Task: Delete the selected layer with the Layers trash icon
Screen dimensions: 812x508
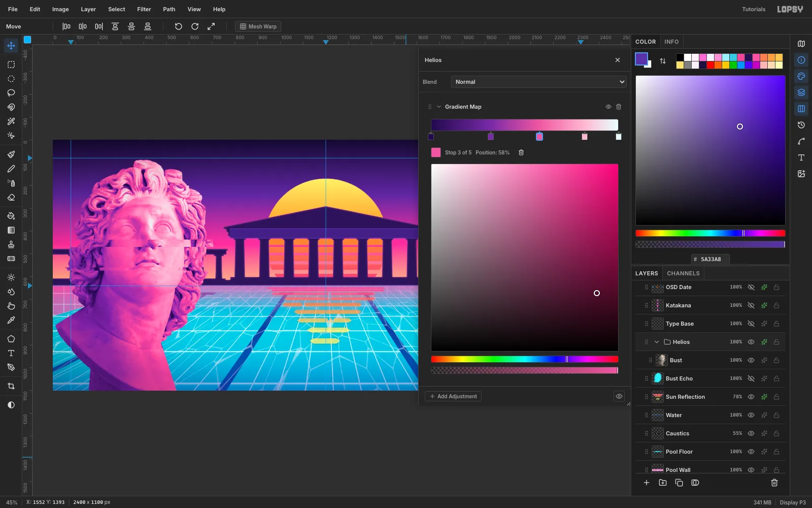Action: [x=774, y=483]
